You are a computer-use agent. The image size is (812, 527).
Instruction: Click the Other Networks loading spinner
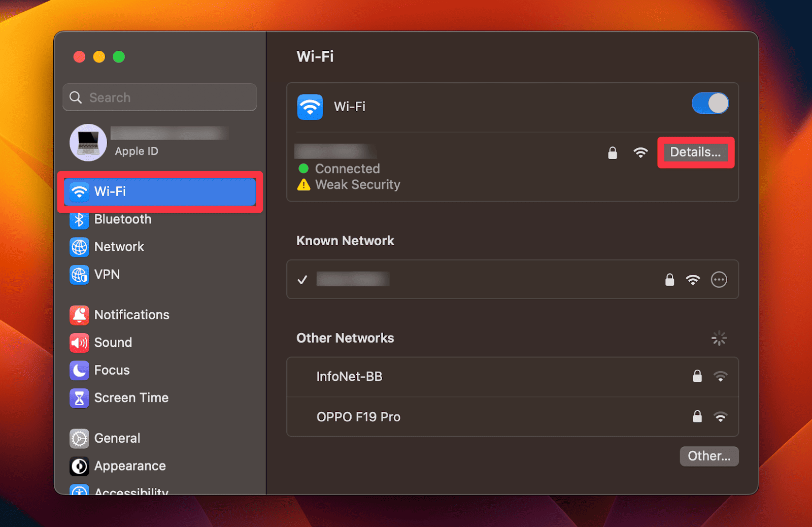tap(719, 338)
